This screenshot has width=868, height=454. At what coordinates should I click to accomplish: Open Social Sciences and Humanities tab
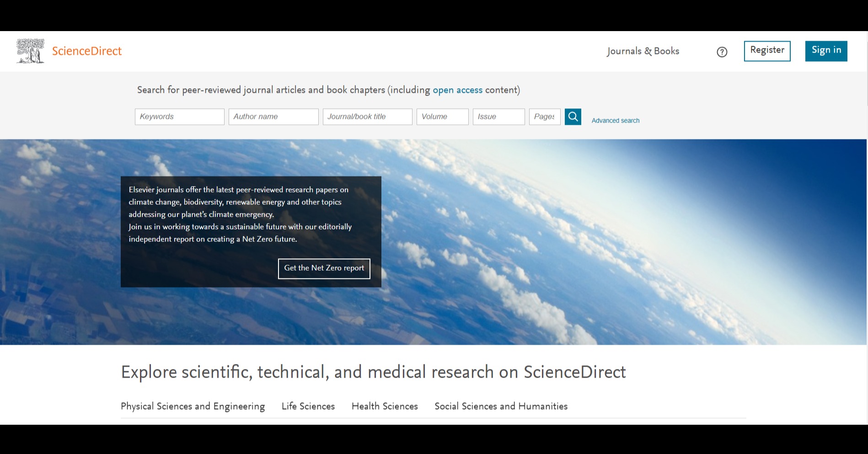click(501, 406)
